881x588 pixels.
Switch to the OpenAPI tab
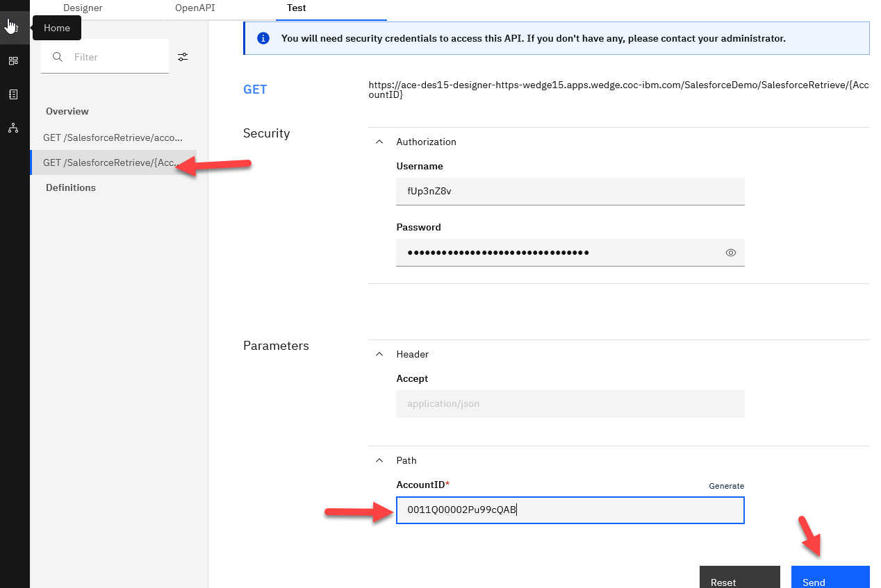pyautogui.click(x=195, y=8)
